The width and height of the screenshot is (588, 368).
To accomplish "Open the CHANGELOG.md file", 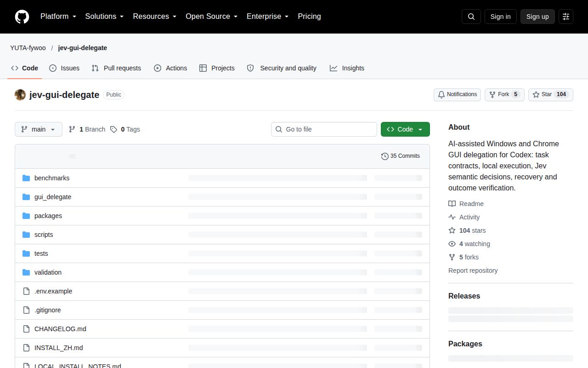I will pos(60,329).
